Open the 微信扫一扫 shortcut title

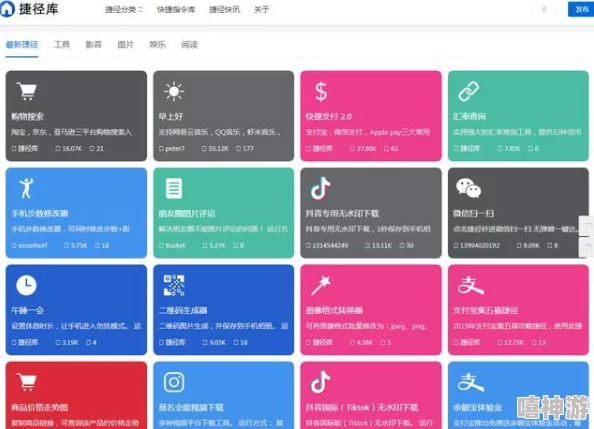click(474, 213)
